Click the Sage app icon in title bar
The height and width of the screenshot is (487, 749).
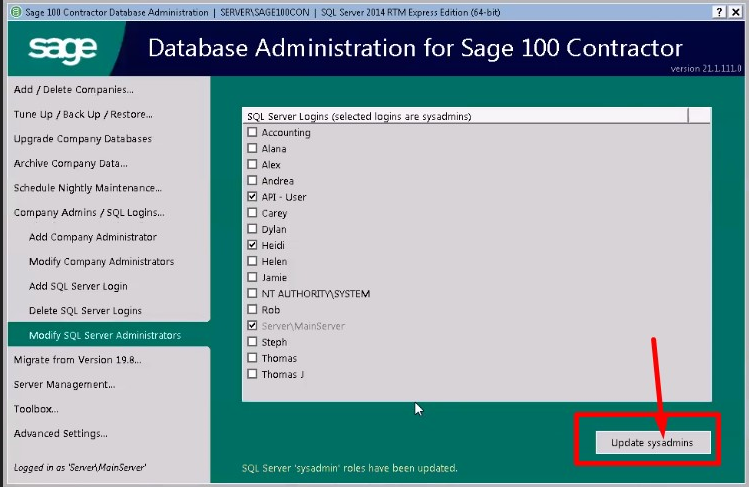(x=16, y=12)
